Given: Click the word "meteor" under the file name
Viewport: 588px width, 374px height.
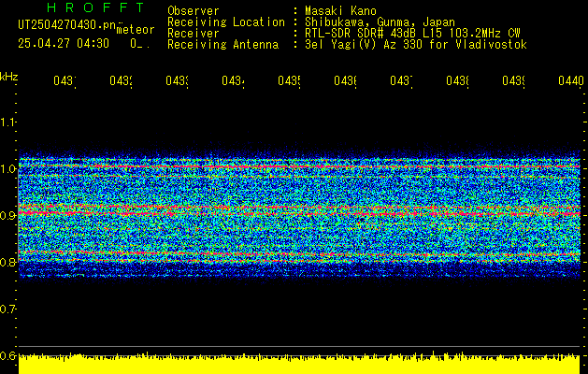Looking at the screenshot, I should click(x=136, y=29).
